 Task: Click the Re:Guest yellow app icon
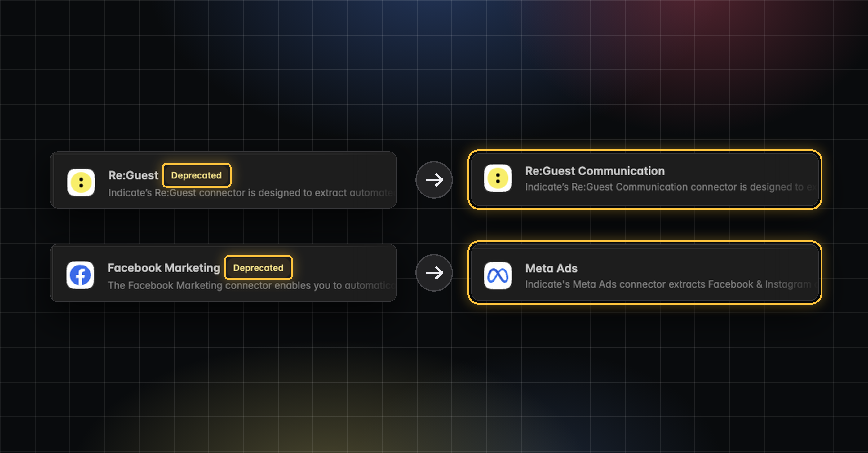(81, 183)
